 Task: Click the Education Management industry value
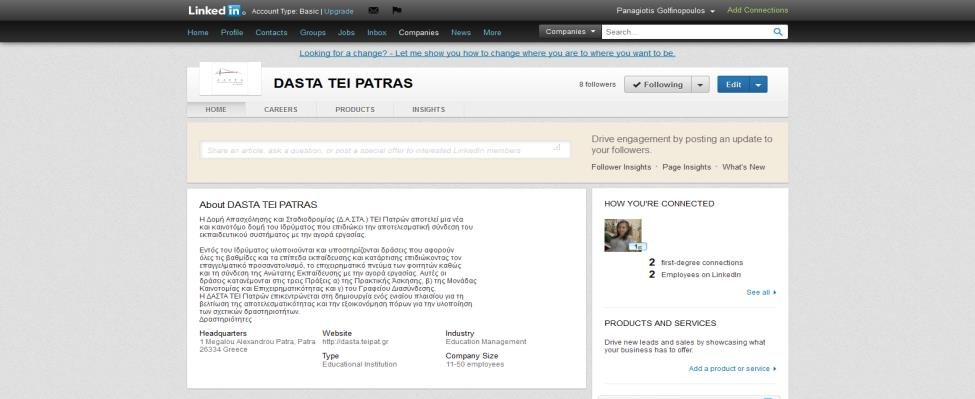coord(486,342)
